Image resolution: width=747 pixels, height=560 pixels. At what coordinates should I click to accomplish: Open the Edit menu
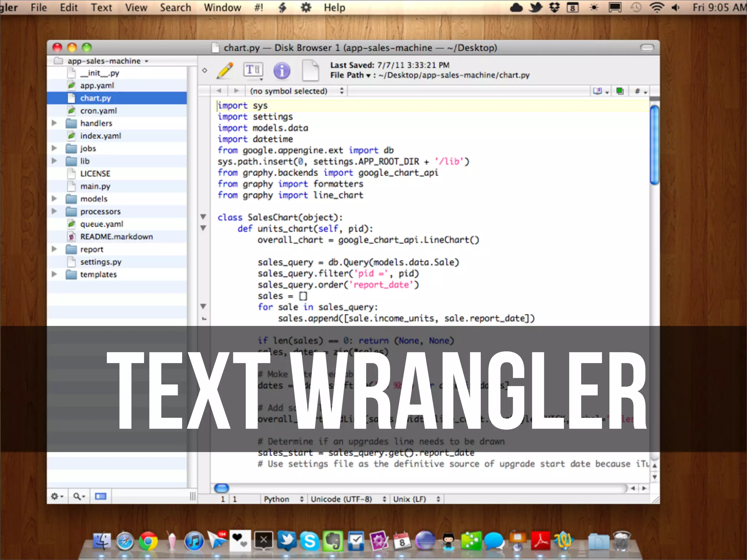69,7
